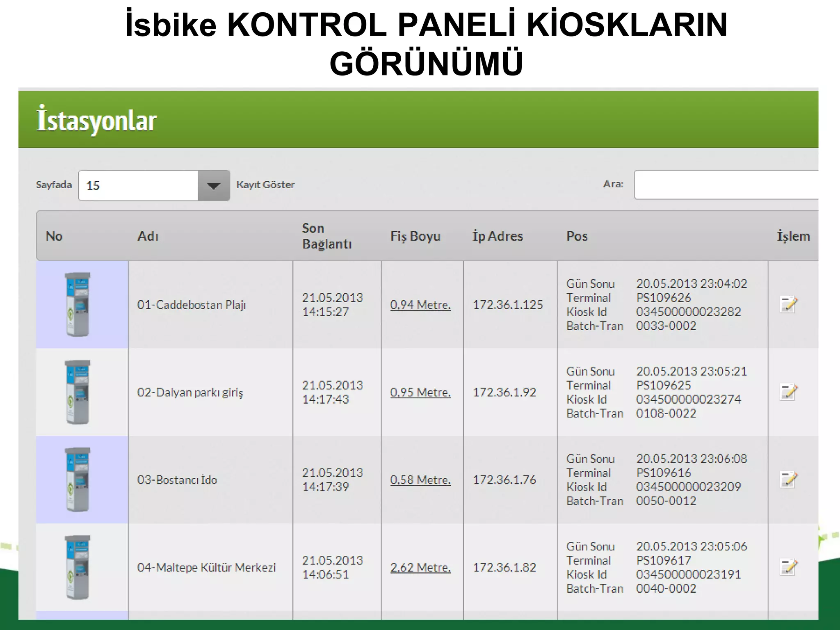Screen dimensions: 840x630
Task: Sort table by the No column header
Action: (54, 236)
